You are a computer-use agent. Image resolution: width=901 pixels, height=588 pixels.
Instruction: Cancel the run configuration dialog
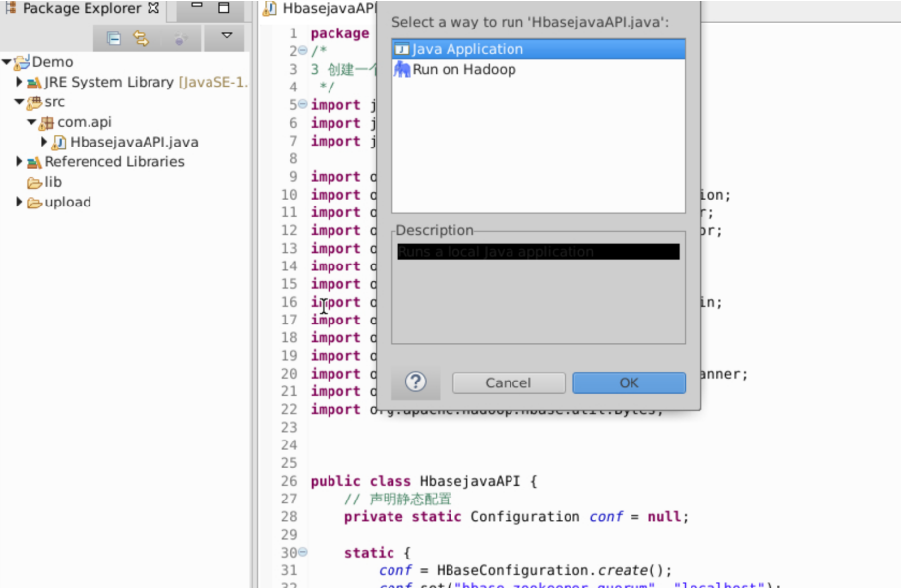(508, 382)
